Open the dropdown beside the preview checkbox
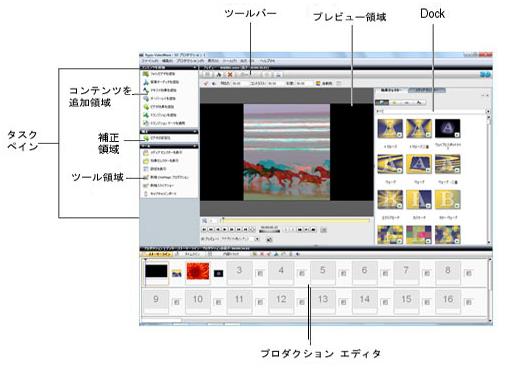 coord(257,239)
